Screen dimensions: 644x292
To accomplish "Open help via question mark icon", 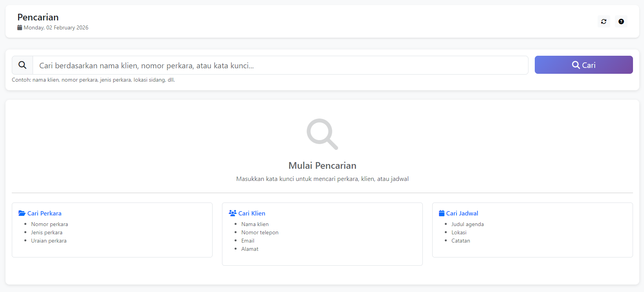I will tap(621, 22).
